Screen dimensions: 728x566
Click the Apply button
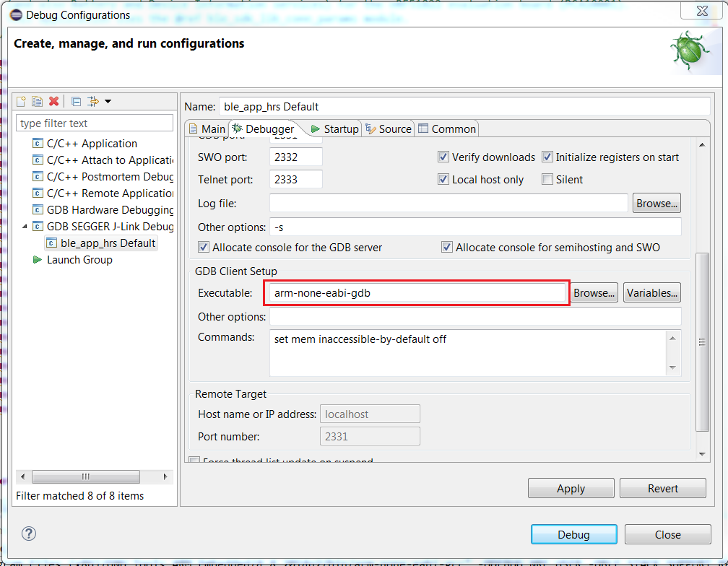[x=571, y=489]
